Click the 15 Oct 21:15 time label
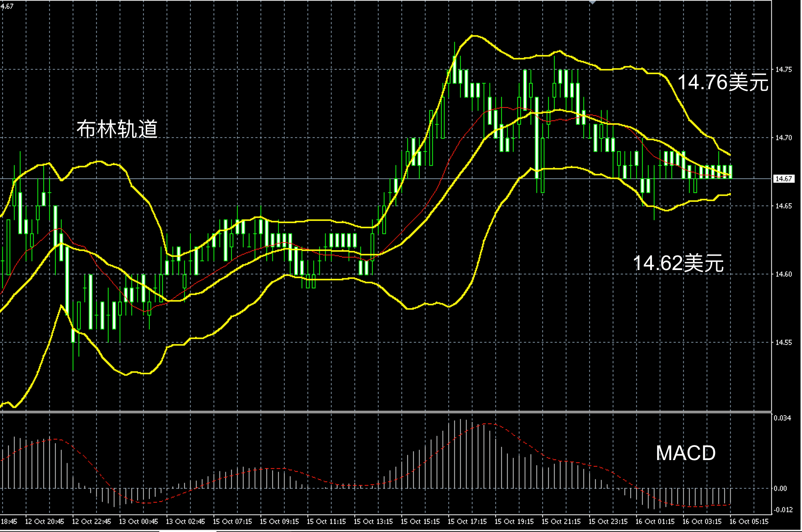The image size is (802, 532). [561, 521]
